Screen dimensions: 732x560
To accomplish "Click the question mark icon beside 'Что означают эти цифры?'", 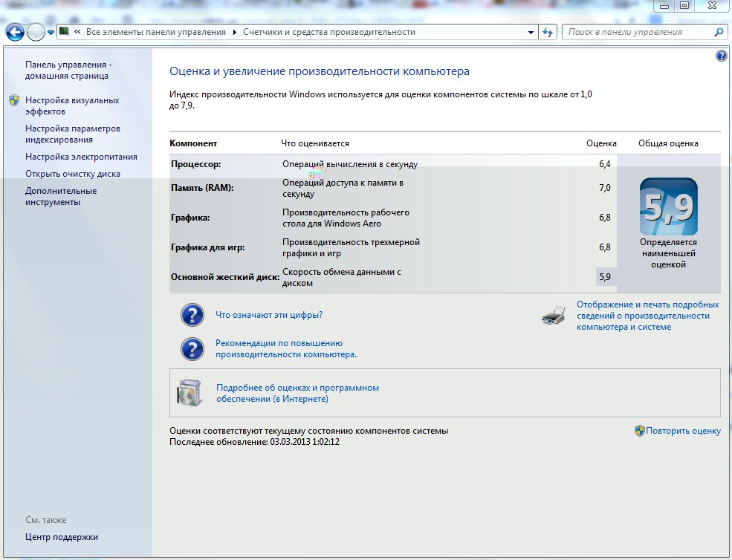I will coord(192,315).
